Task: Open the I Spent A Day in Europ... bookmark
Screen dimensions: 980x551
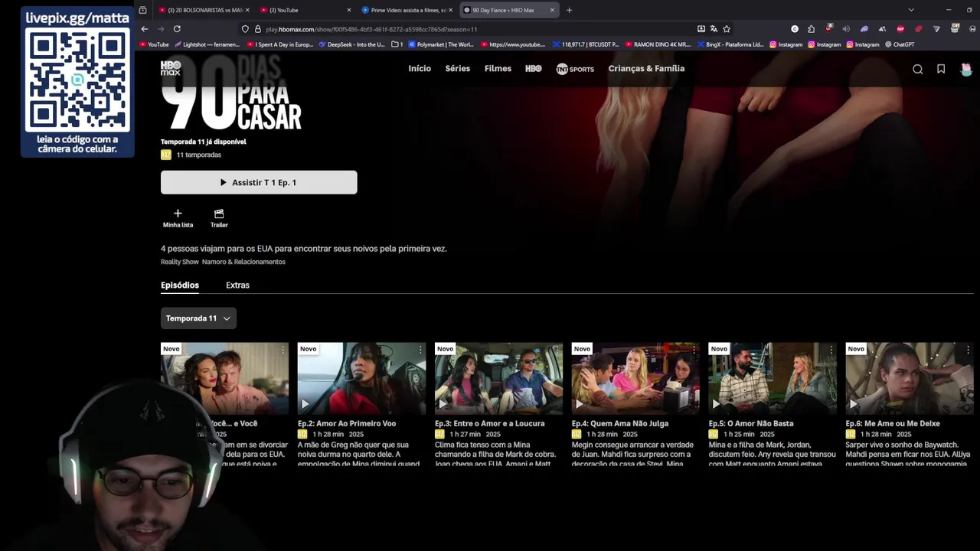Action: click(279, 44)
